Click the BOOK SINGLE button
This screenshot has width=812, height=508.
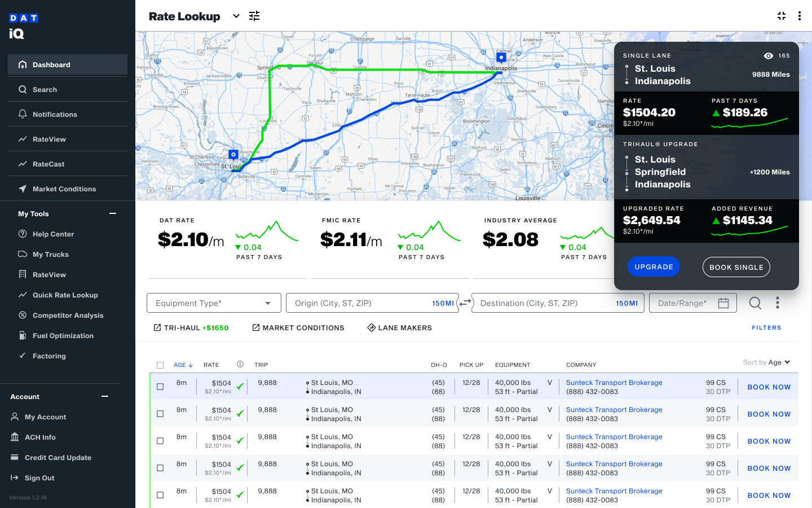click(736, 268)
